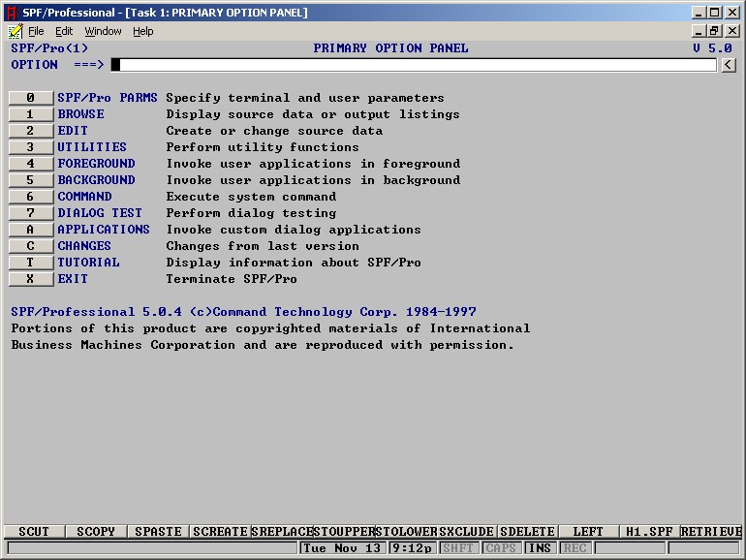Click the STOLOWER function key button
The image size is (746, 560).
pos(406,532)
